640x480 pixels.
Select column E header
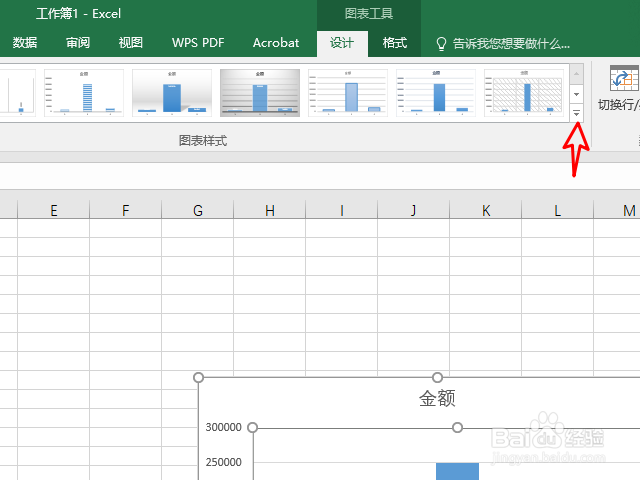(53, 210)
